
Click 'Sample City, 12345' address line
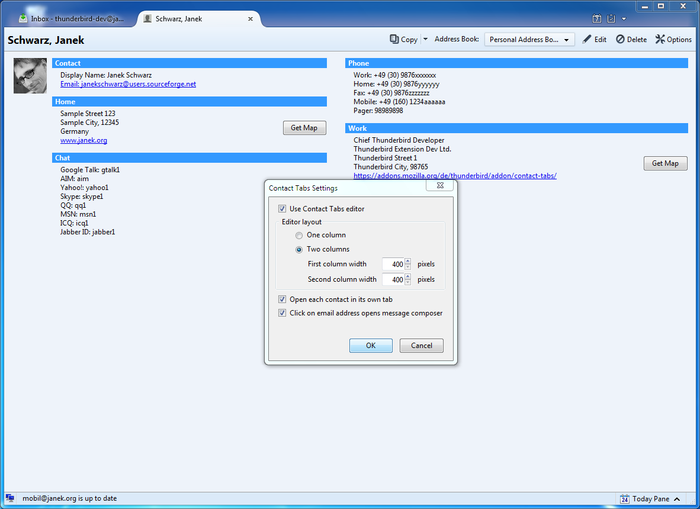90,122
